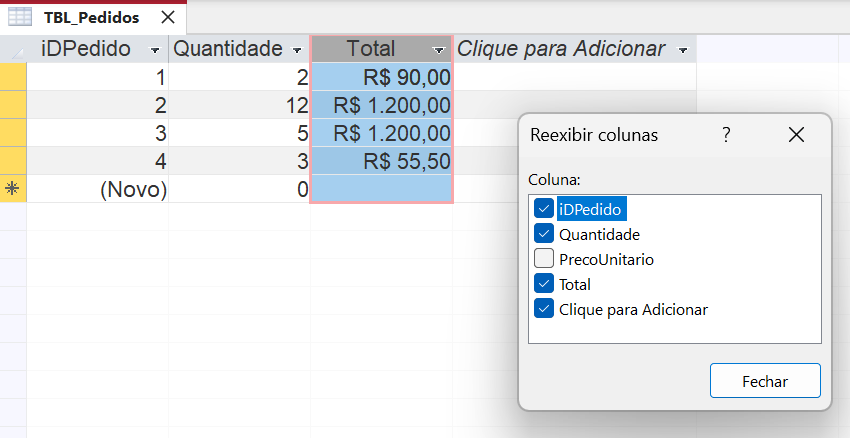
Task: Select the new record asterisk row selector
Action: [x=13, y=189]
